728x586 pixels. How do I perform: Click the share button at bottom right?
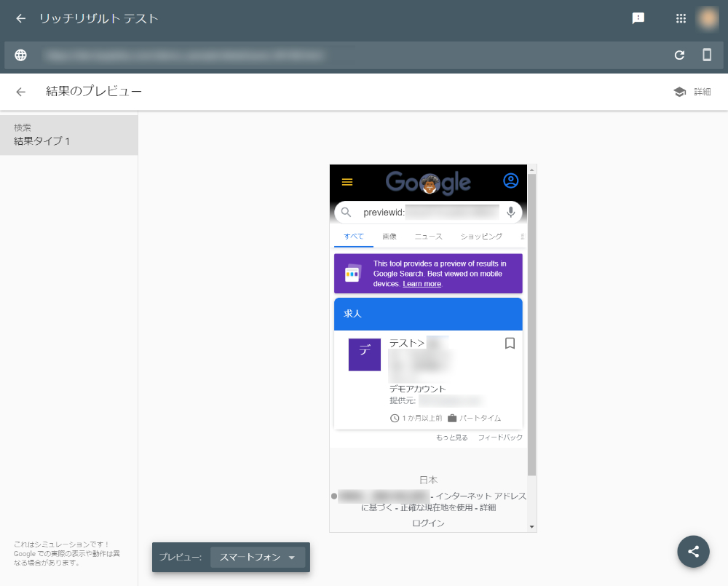(x=693, y=552)
